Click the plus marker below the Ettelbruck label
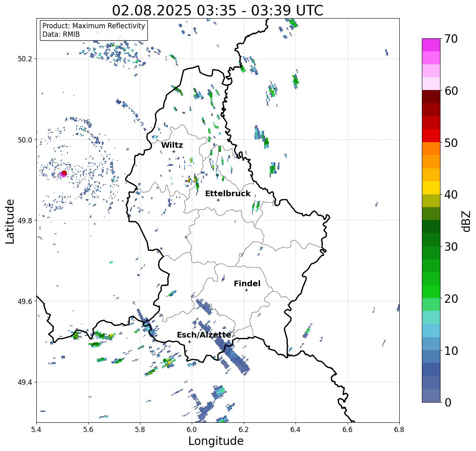Image resolution: width=476 pixels, height=451 pixels. [218, 200]
